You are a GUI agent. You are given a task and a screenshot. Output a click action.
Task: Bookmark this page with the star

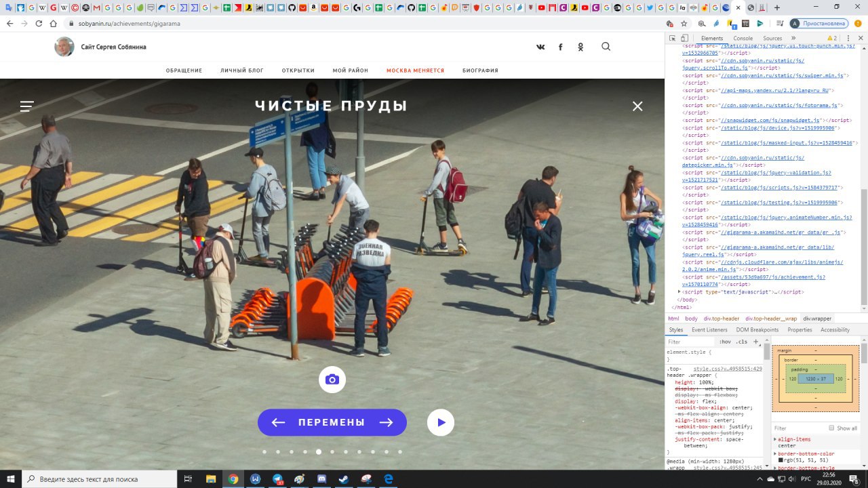tap(684, 23)
